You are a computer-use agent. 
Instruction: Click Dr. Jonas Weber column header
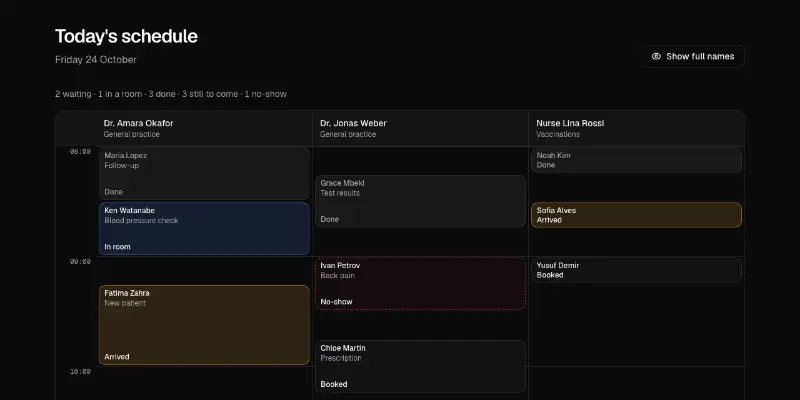coord(420,129)
